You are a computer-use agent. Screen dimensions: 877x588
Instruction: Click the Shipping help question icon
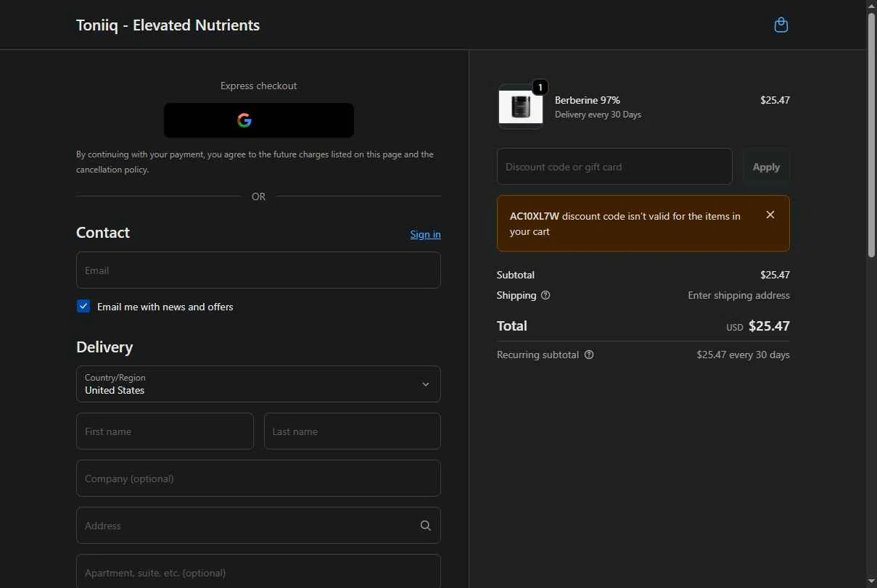[545, 295]
